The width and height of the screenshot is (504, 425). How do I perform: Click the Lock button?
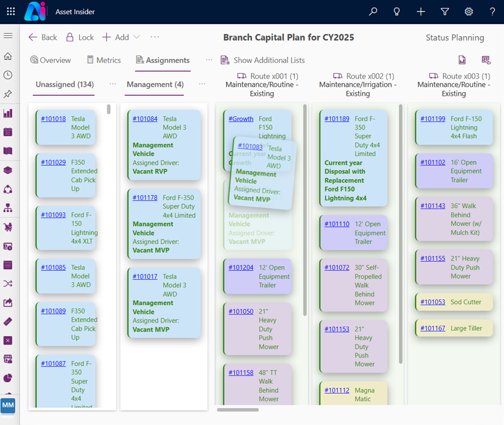coord(80,37)
